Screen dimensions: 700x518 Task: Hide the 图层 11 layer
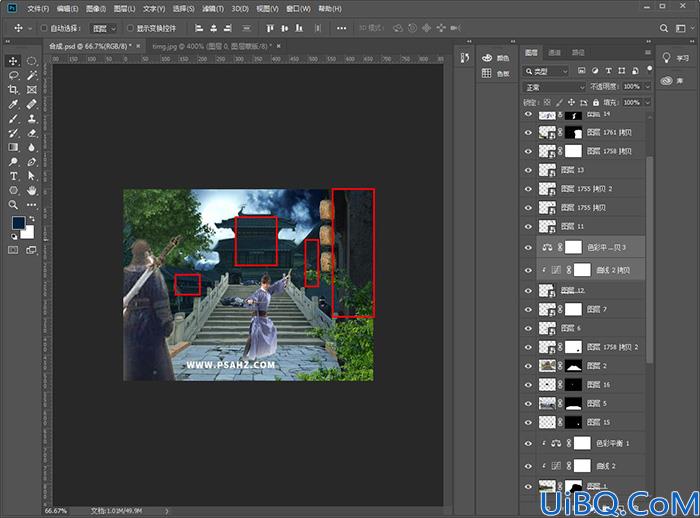click(528, 226)
